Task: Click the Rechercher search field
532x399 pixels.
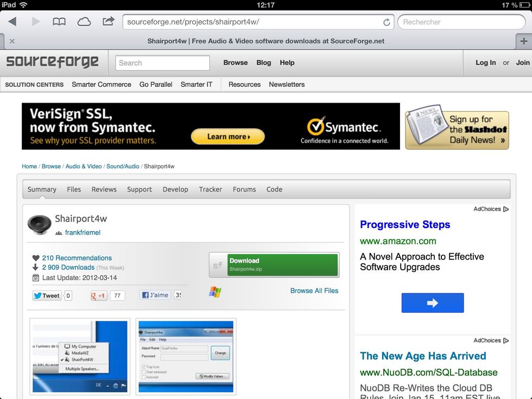Action: (461, 22)
